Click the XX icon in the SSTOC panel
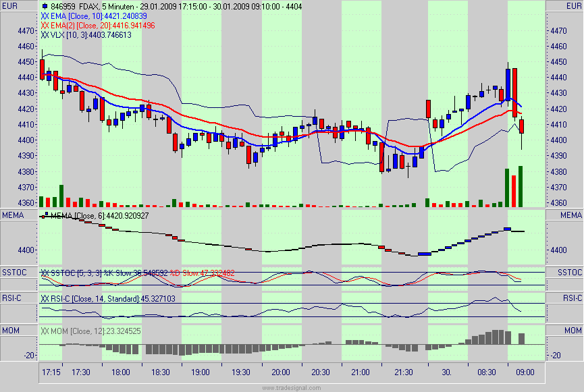This screenshot has height=392, width=584. point(45,273)
